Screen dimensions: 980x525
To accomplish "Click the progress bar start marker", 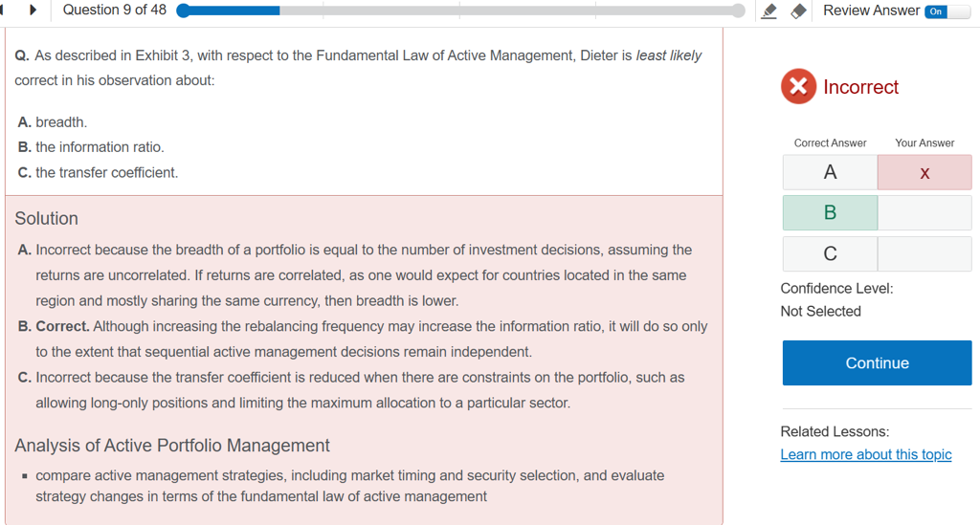I will click(184, 11).
